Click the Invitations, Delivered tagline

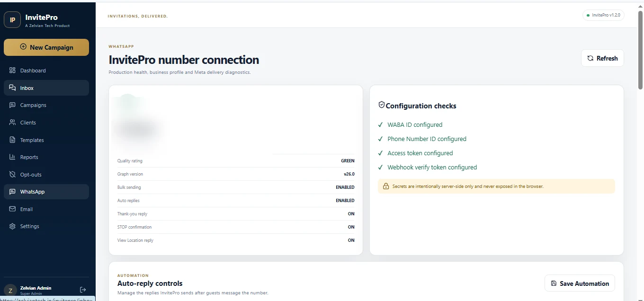138,16
